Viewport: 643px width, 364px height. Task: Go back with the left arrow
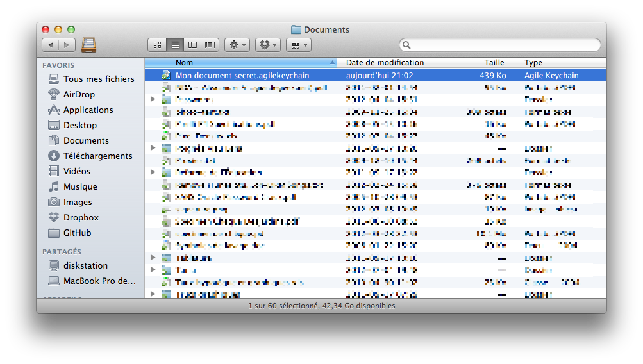tap(51, 45)
